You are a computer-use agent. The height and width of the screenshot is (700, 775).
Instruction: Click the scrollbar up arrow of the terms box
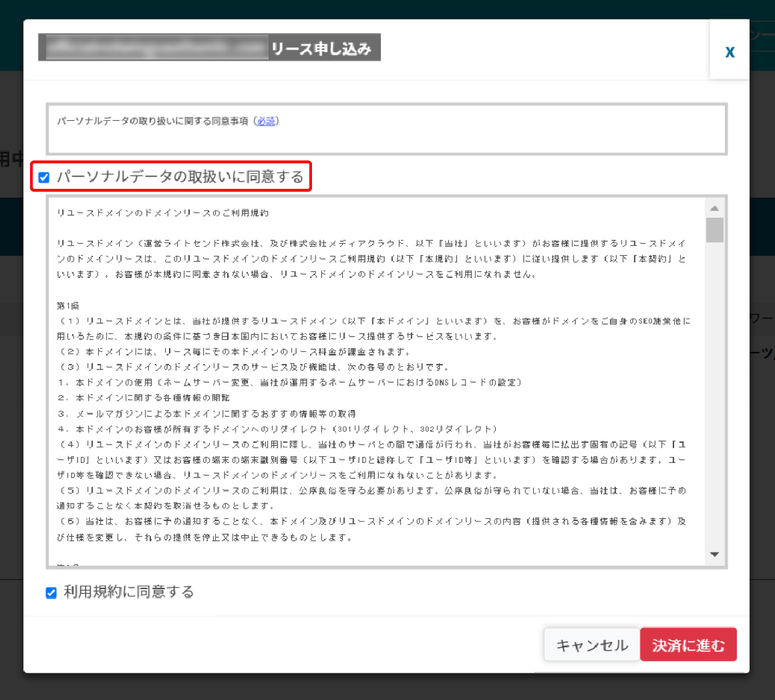pyautogui.click(x=714, y=207)
